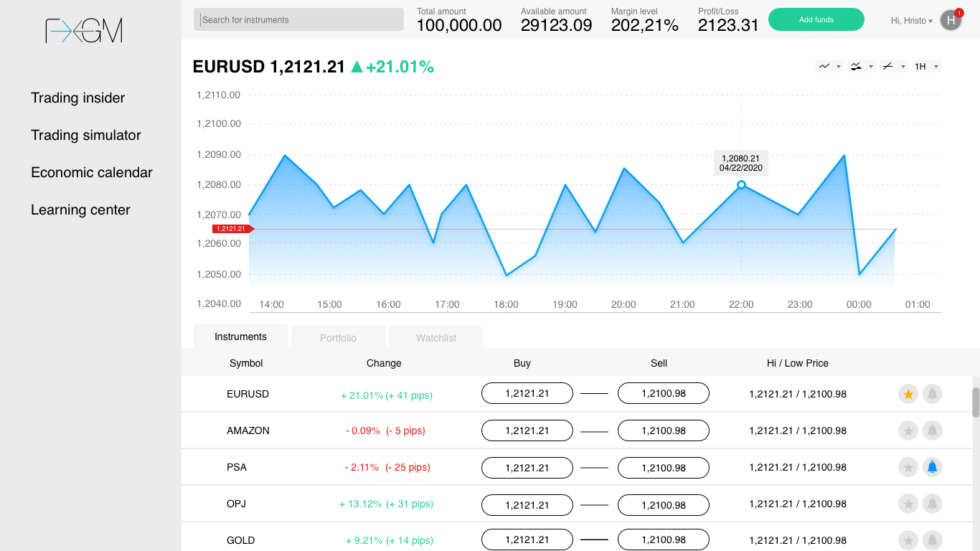Open the user avatar with notification badge
The height and width of the screenshot is (551, 980).
951,20
